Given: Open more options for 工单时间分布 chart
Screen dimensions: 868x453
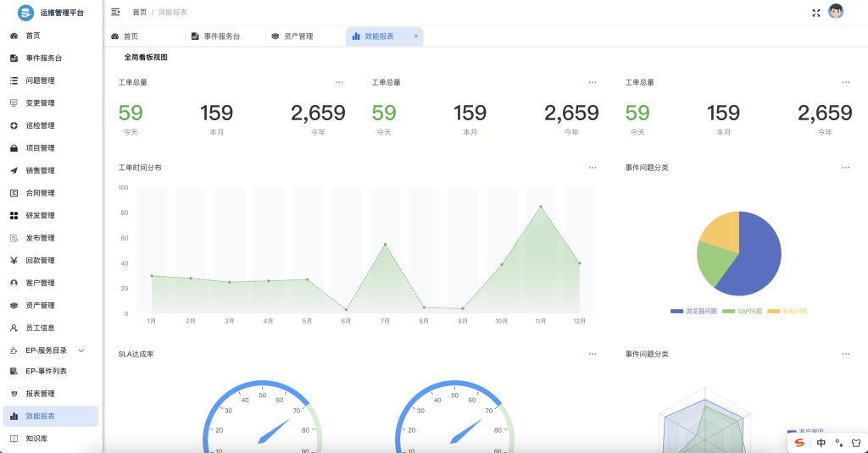Looking at the screenshot, I should click(593, 168).
